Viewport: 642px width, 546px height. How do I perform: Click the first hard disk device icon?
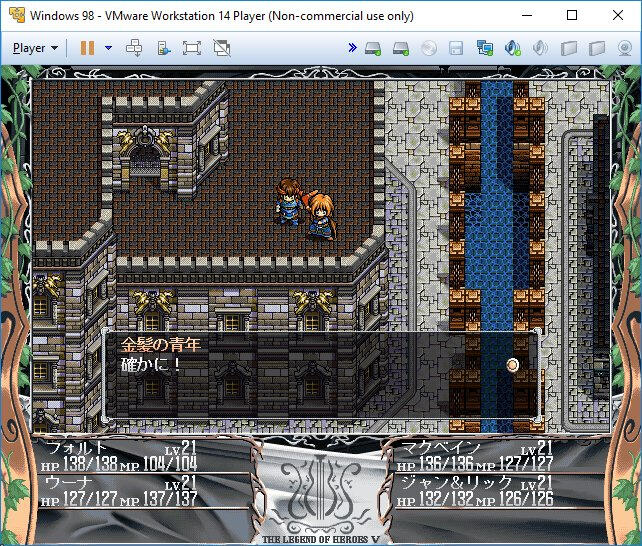(373, 48)
